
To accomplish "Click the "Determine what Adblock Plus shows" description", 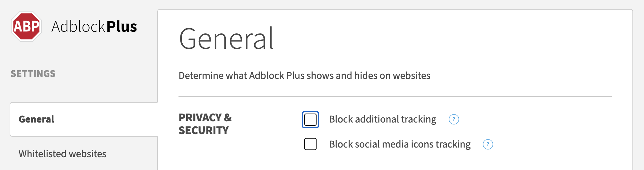I will tap(304, 75).
